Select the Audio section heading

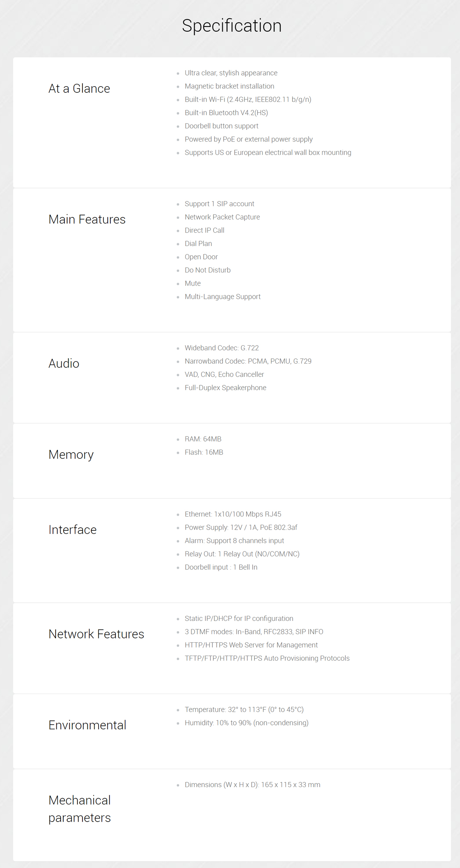(64, 363)
